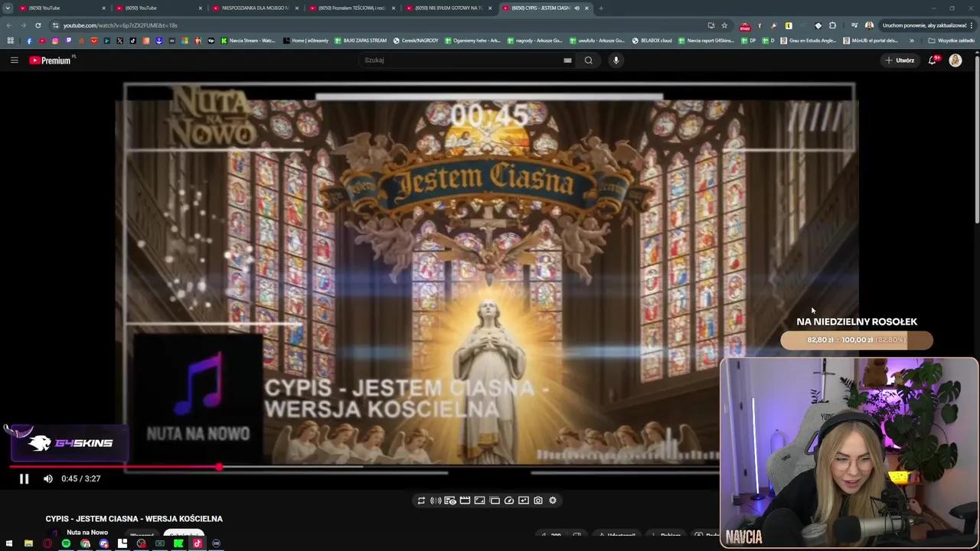Open Spotify from the taskbar

click(66, 543)
